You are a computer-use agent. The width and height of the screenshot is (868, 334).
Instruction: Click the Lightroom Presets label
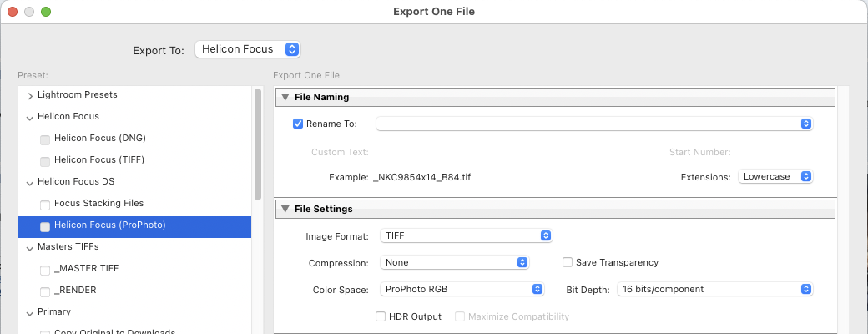click(78, 94)
